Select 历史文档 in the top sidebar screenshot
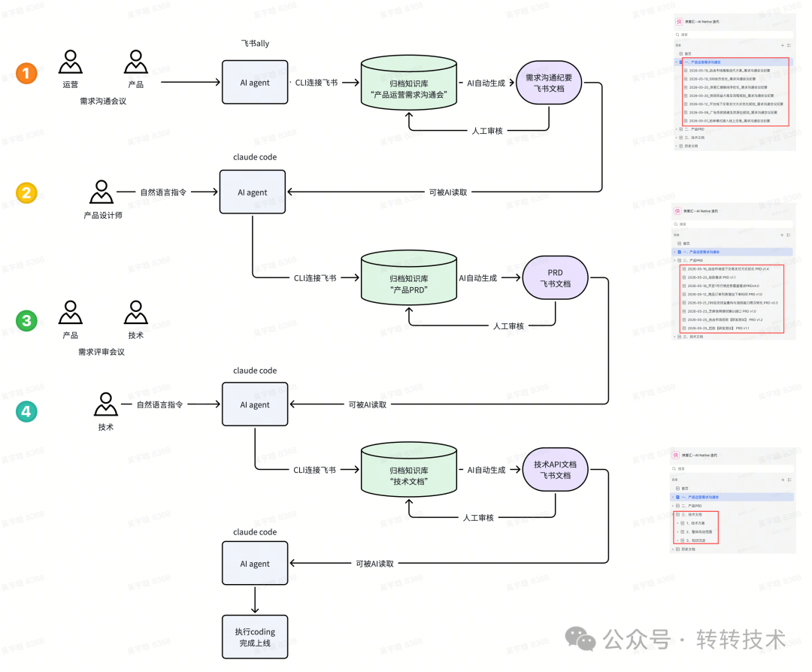Viewport: 812px width, 672px height. pos(691,146)
